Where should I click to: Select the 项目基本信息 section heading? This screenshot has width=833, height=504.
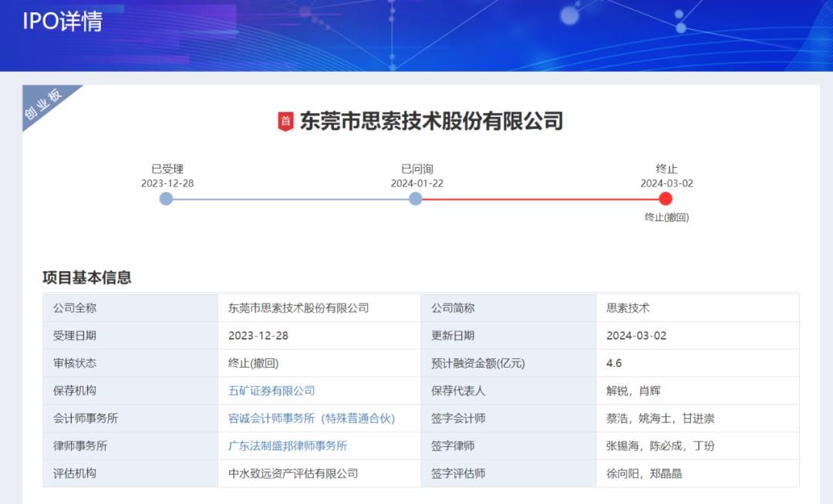click(x=87, y=278)
